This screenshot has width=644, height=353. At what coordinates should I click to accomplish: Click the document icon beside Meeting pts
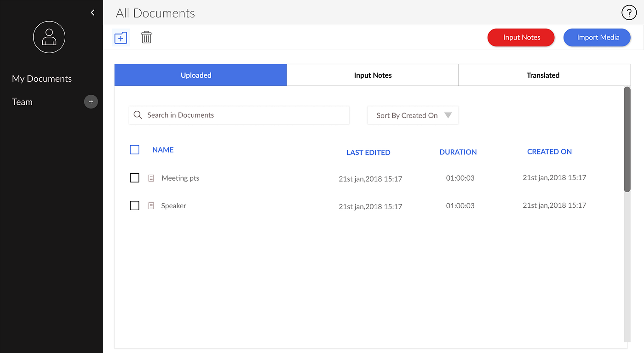pos(151,178)
